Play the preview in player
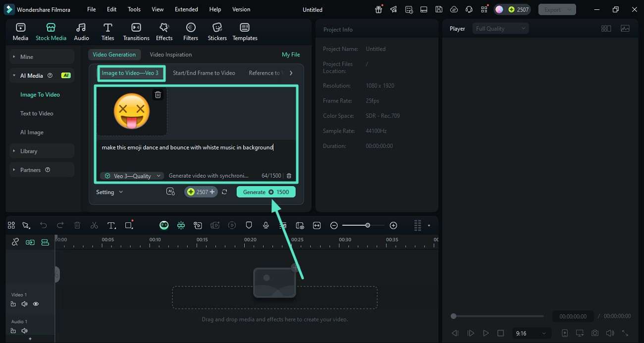Screen dimensions: 644x343 pyautogui.click(x=486, y=333)
